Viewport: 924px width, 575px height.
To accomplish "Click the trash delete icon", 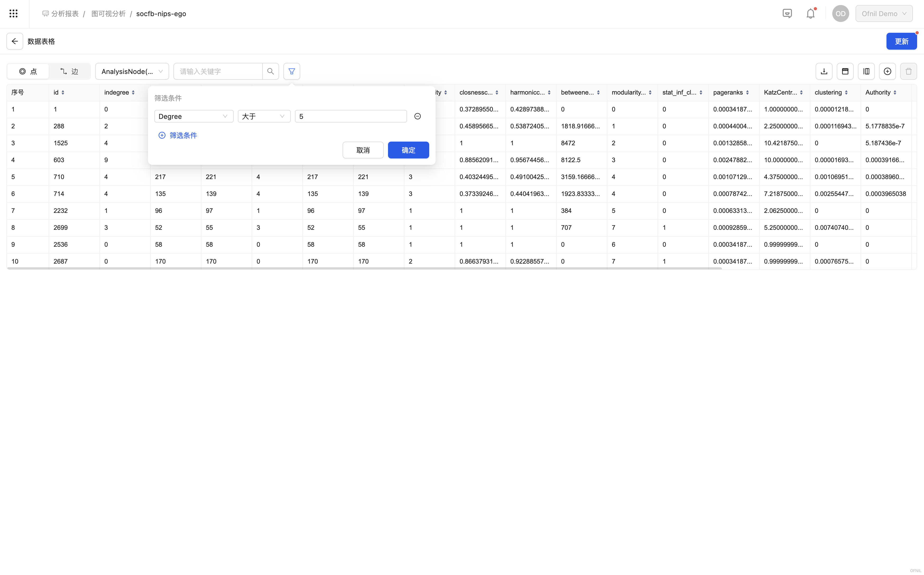I will coord(908,71).
